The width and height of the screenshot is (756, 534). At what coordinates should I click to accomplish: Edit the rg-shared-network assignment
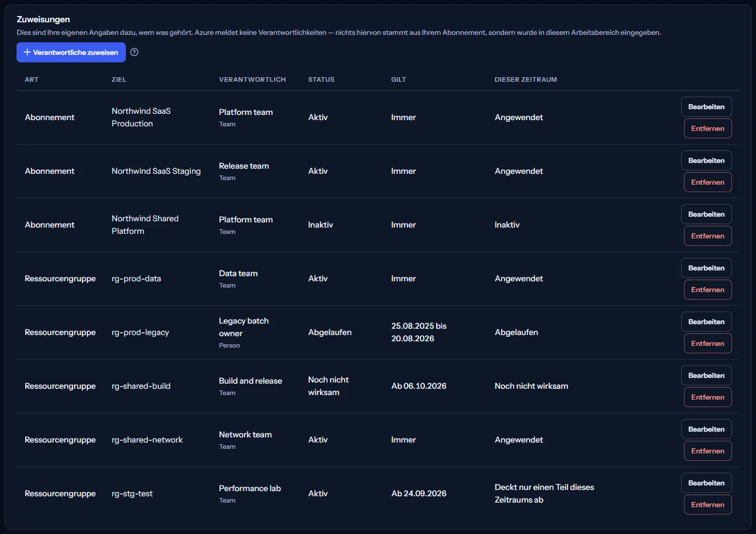[x=706, y=429]
